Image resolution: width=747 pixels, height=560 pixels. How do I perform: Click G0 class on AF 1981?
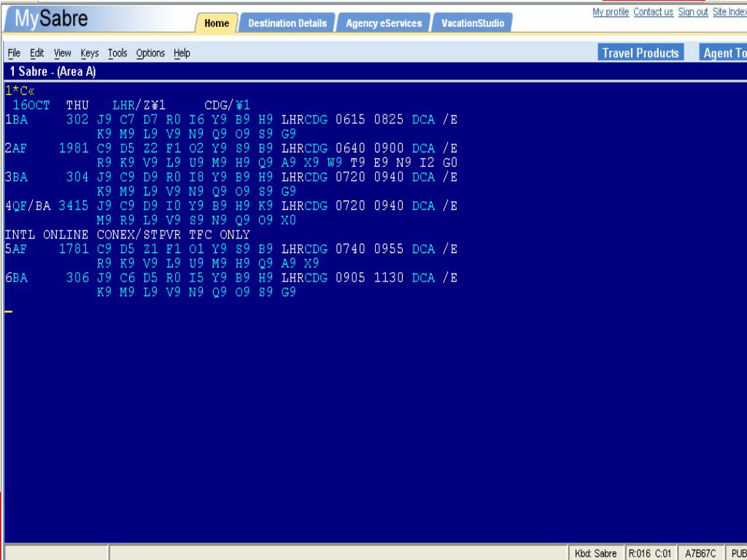450,163
